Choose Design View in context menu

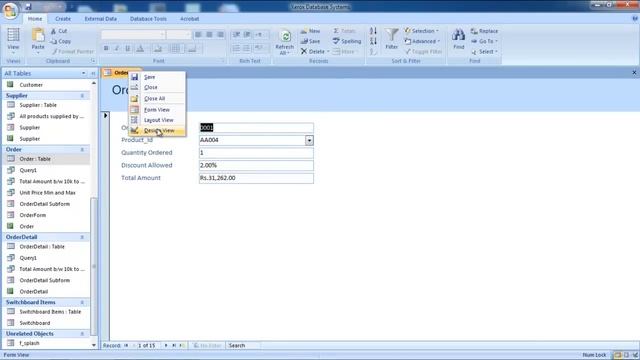[x=157, y=131]
